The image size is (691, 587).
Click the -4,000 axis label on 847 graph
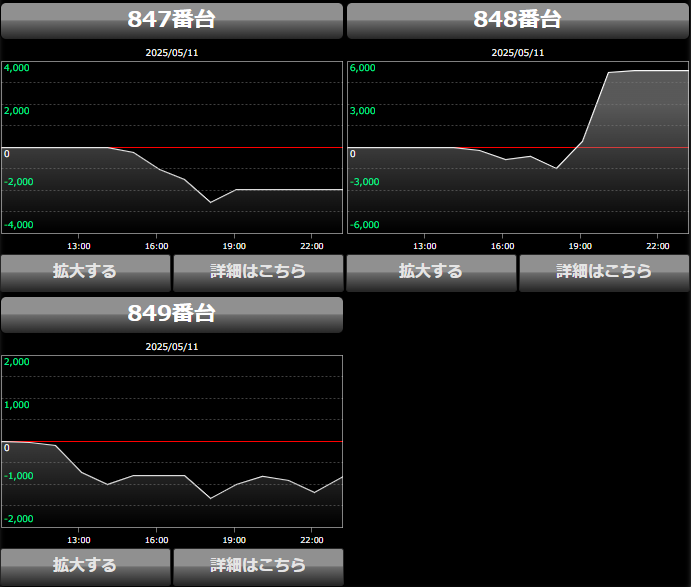[18, 225]
